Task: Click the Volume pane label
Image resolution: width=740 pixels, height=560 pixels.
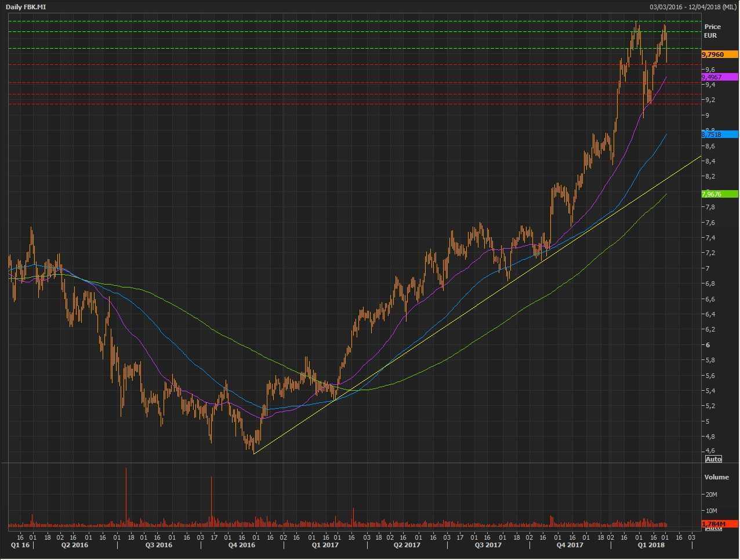Action: 716,477
